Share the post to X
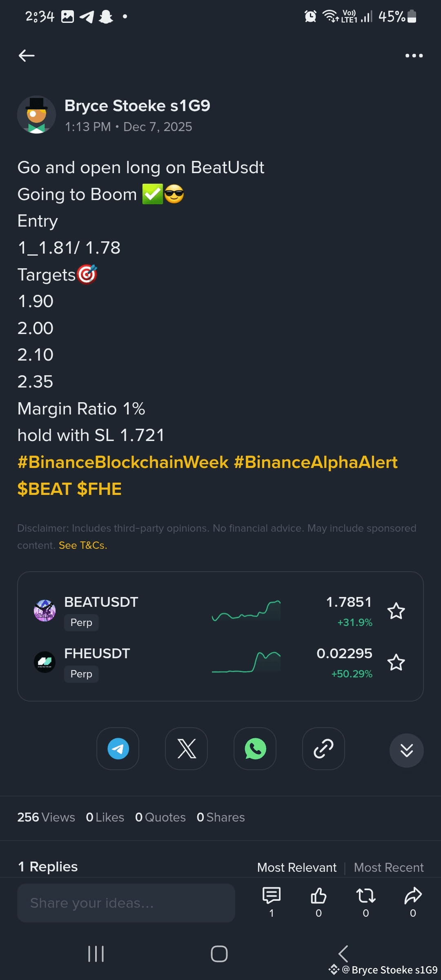This screenshot has width=441, height=980. [x=187, y=748]
